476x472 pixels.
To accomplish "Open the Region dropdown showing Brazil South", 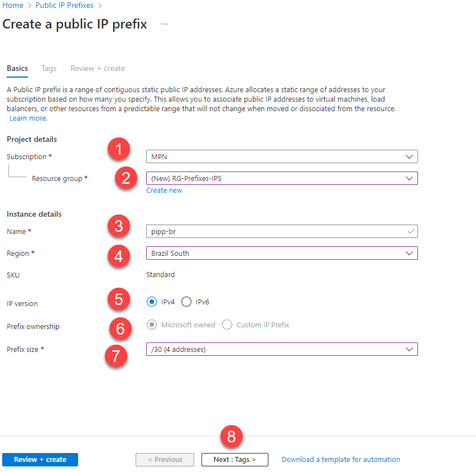I will pyautogui.click(x=282, y=253).
